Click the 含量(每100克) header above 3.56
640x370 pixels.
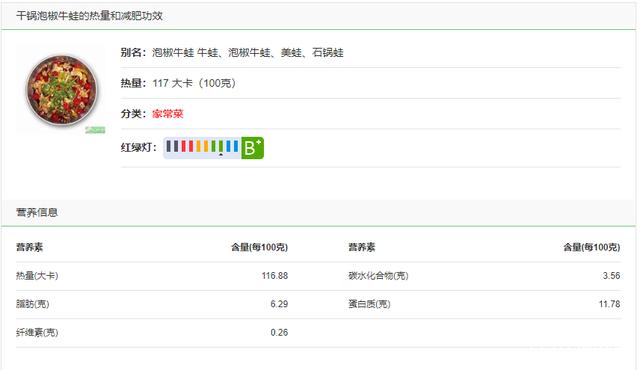pos(592,247)
